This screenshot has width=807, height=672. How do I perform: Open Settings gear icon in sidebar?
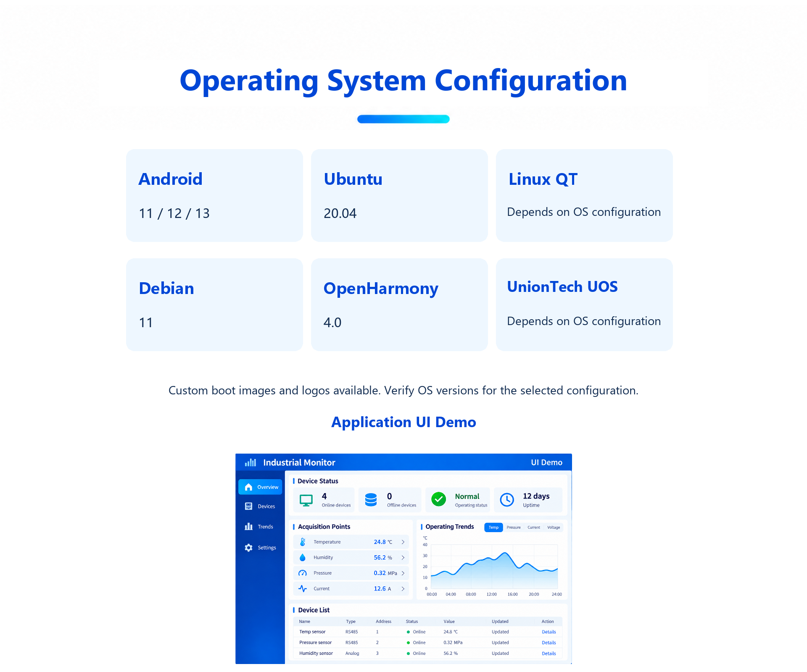click(248, 548)
